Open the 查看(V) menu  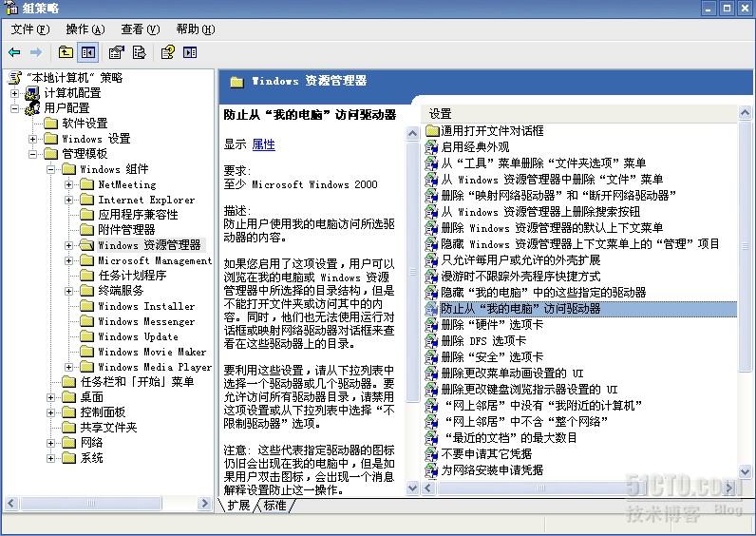coord(140,29)
